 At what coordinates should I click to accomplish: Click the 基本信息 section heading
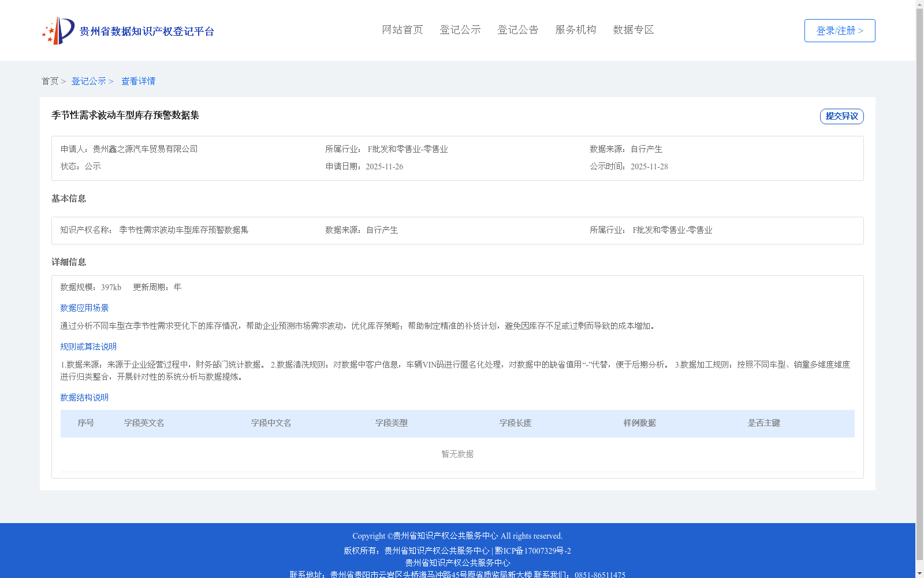coord(69,199)
